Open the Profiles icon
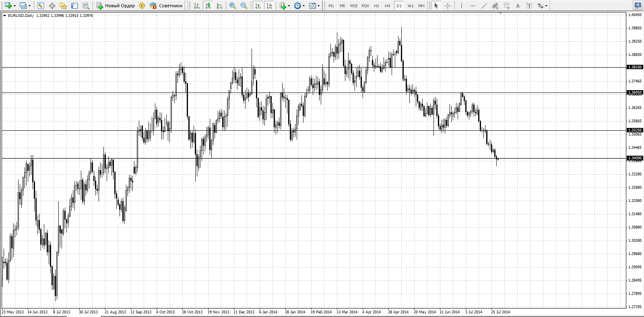The width and height of the screenshot is (644, 317). [x=23, y=6]
